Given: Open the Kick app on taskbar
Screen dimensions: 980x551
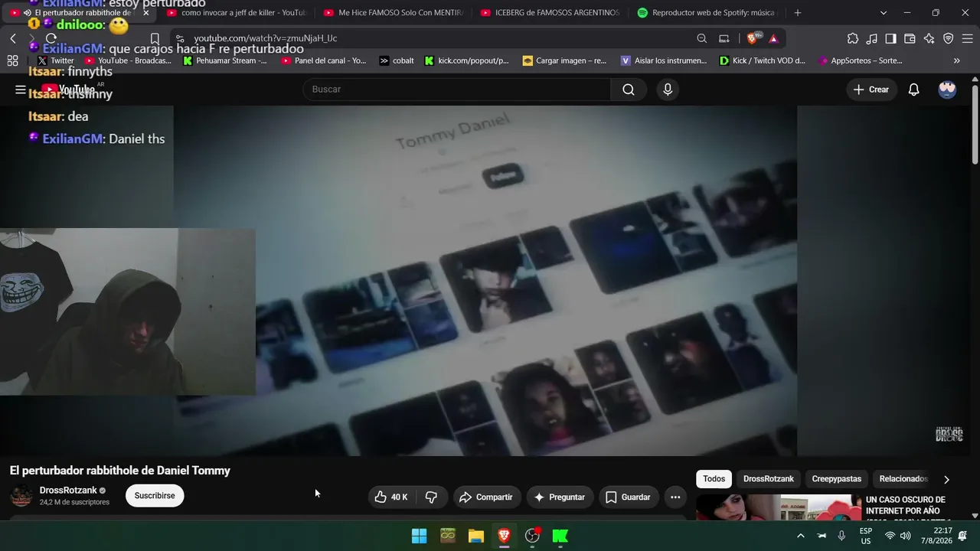Looking at the screenshot, I should (560, 536).
